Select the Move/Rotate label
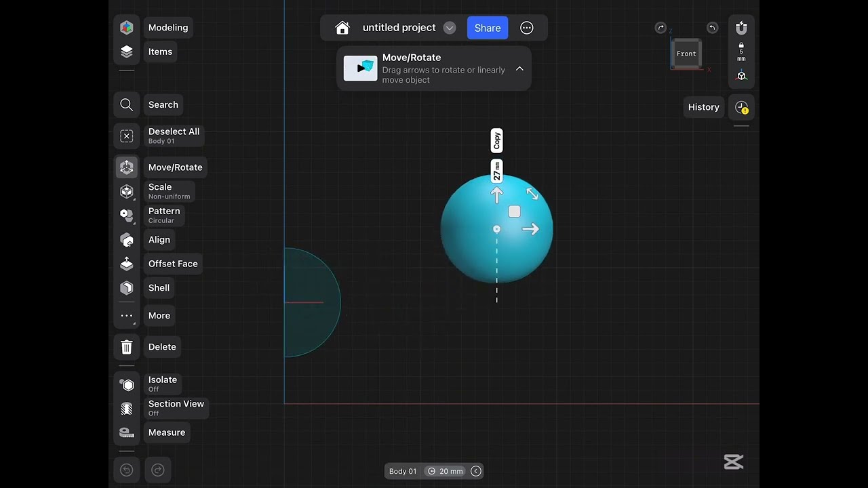 click(175, 167)
